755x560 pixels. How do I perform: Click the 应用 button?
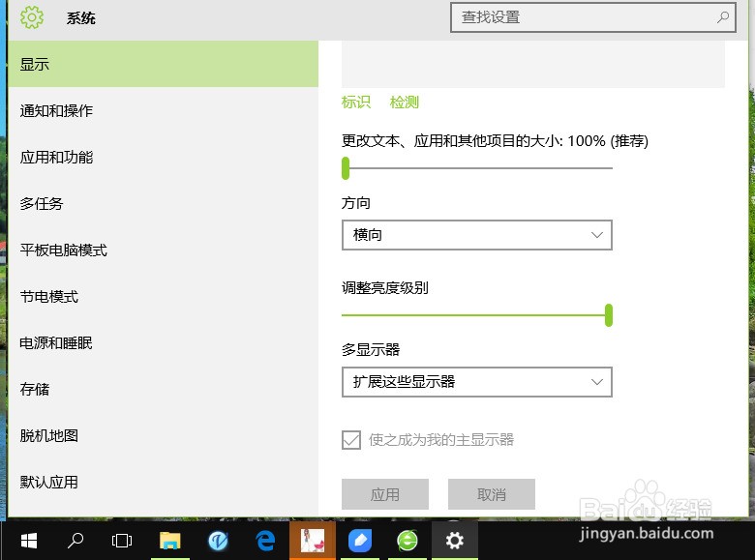click(384, 494)
